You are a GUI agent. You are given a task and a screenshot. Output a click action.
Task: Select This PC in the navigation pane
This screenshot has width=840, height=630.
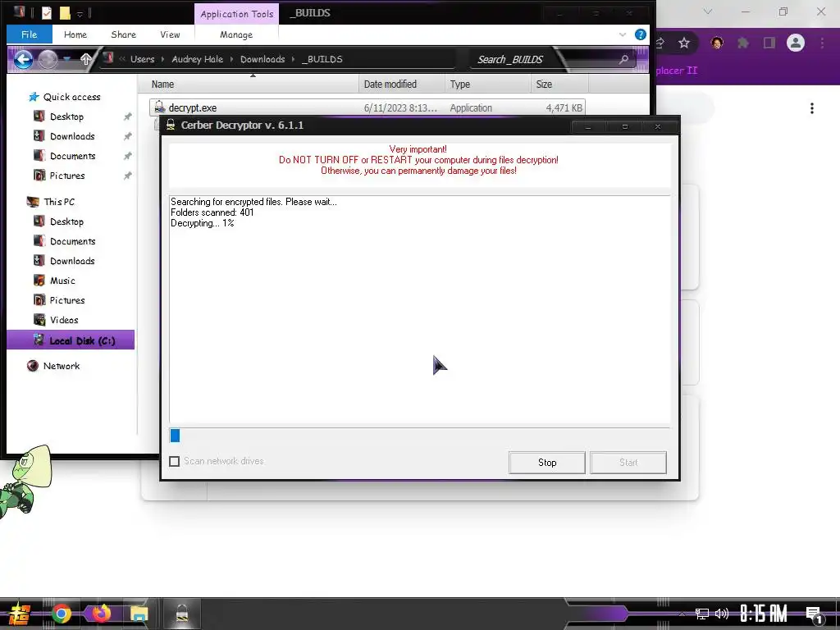point(59,202)
